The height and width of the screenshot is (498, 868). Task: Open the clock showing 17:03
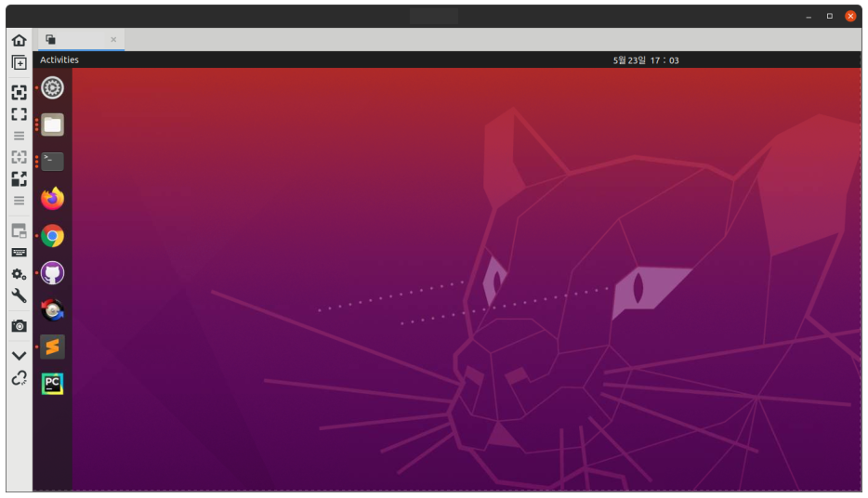point(646,60)
